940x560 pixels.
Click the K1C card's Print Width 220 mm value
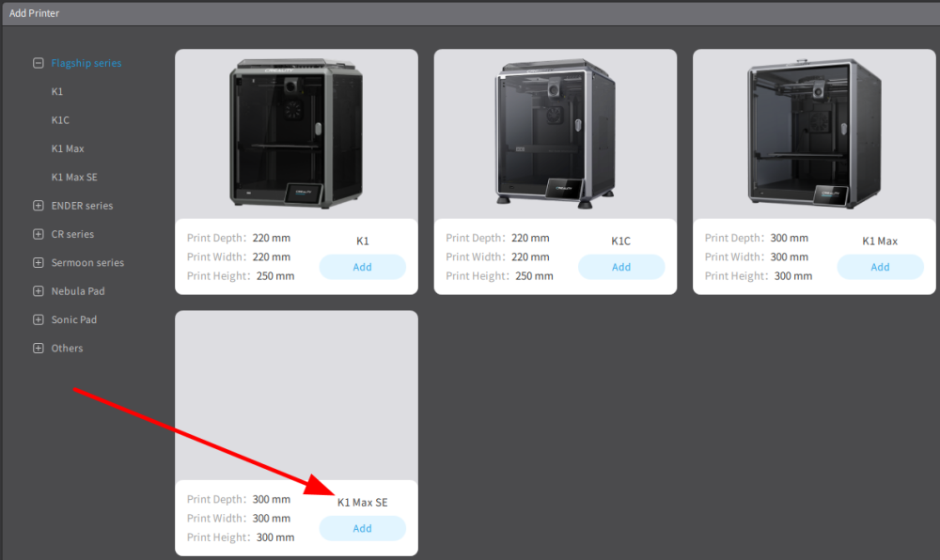pyautogui.click(x=530, y=257)
